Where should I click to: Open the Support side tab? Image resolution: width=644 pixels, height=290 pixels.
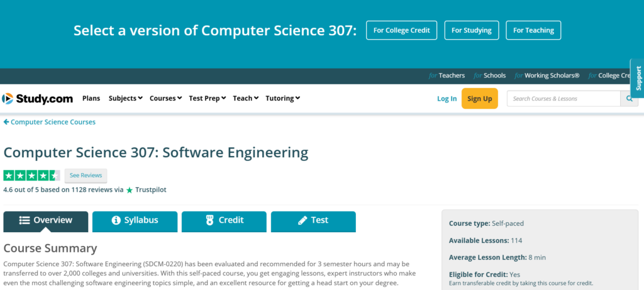coord(638,78)
